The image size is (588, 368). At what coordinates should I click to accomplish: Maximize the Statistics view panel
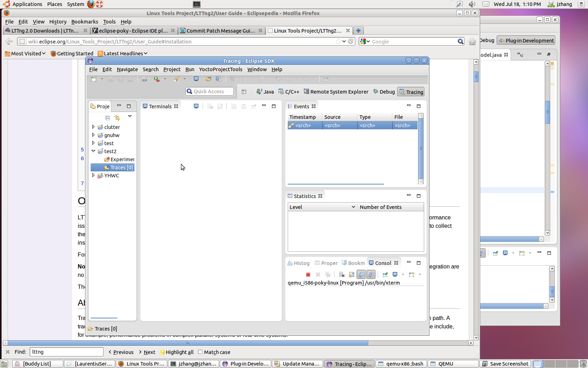418,196
